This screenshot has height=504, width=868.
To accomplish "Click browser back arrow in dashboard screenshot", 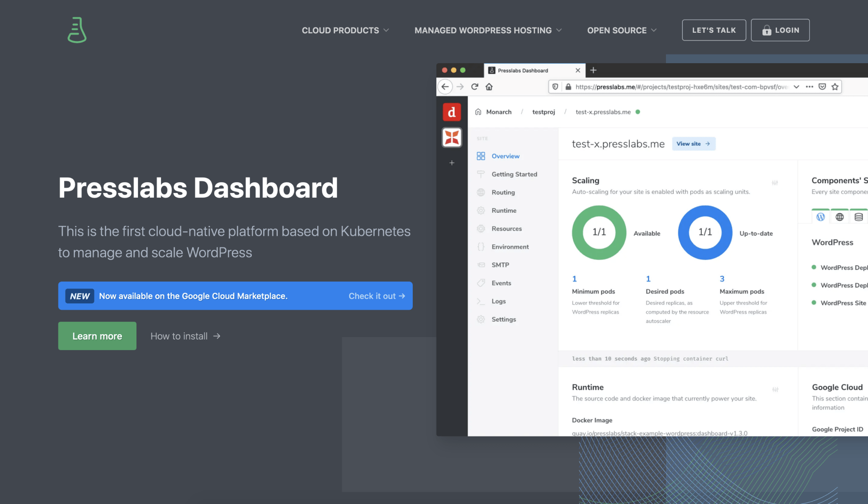I will 445,87.
